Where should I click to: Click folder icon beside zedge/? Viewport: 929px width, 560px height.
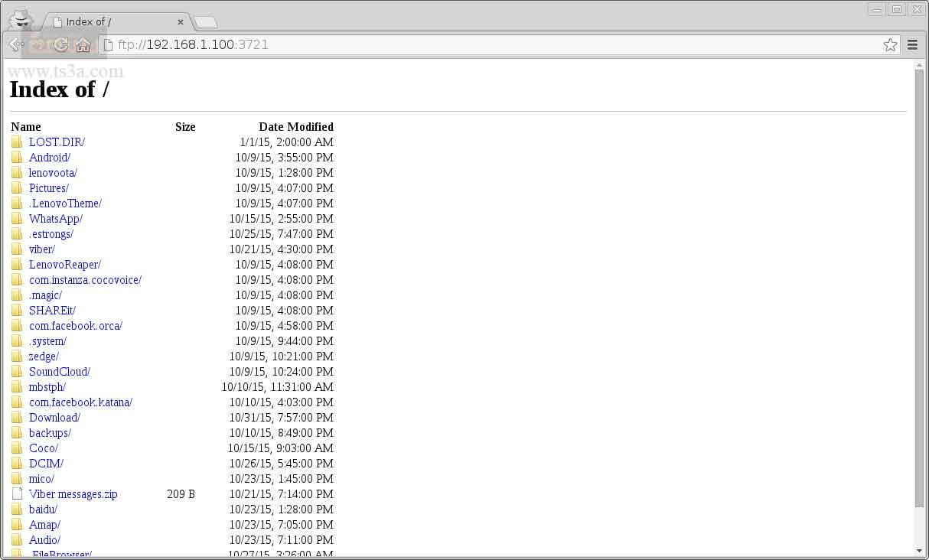[17, 357]
